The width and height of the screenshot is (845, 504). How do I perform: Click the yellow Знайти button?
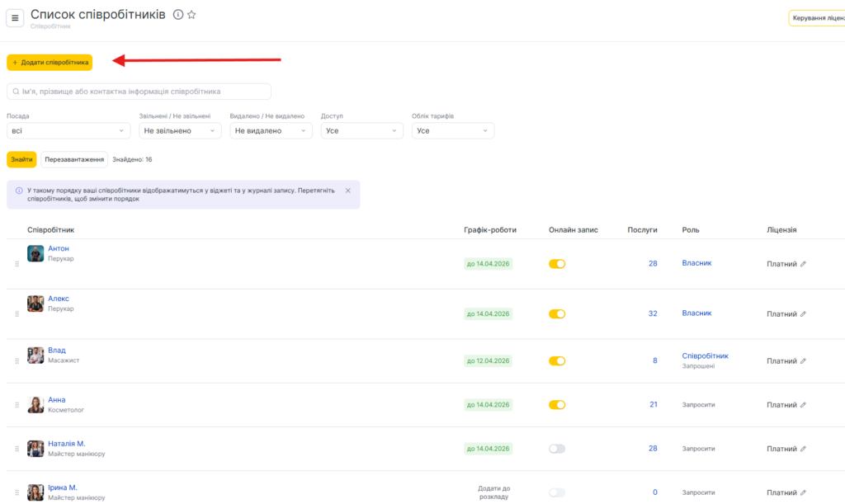click(21, 159)
